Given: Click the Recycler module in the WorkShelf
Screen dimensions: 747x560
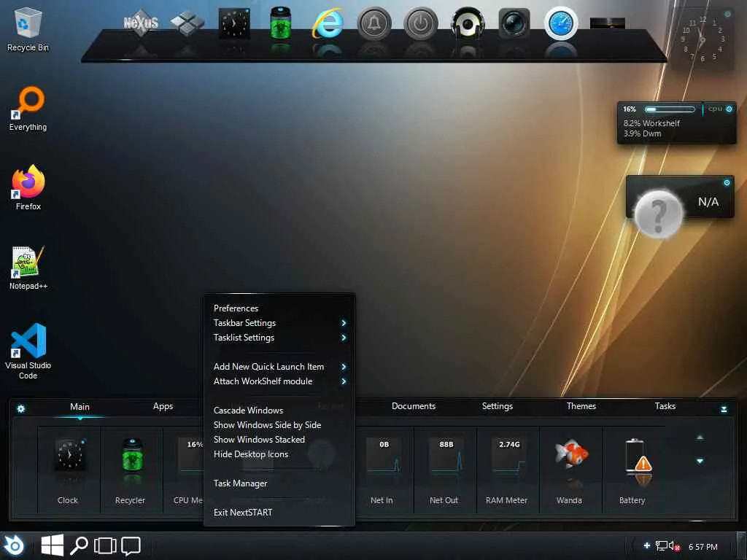Looking at the screenshot, I should pyautogui.click(x=131, y=470).
